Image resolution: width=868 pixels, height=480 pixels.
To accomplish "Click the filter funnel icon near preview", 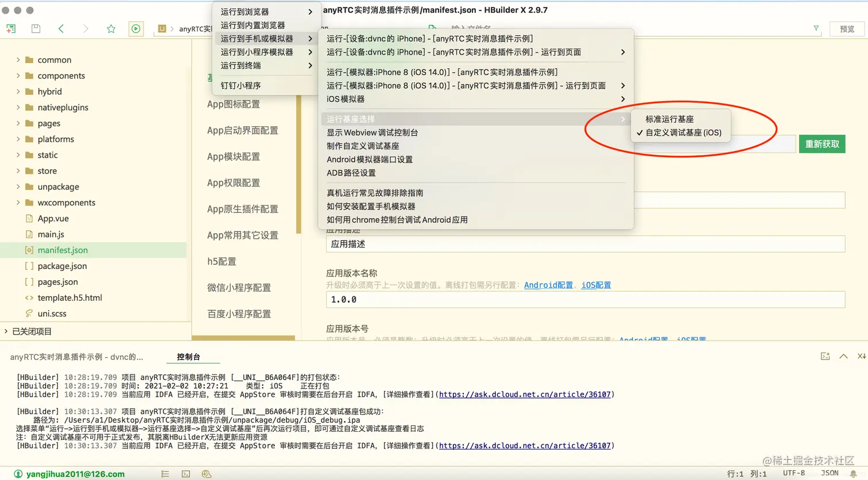I will (816, 28).
